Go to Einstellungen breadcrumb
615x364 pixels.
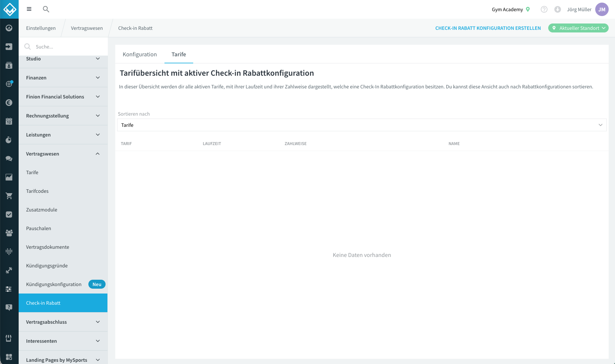41,28
